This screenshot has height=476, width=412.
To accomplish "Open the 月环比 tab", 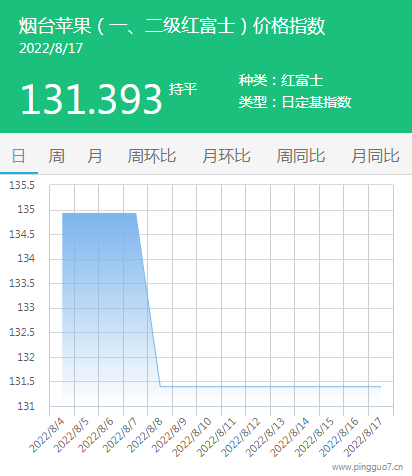I will pyautogui.click(x=226, y=156).
